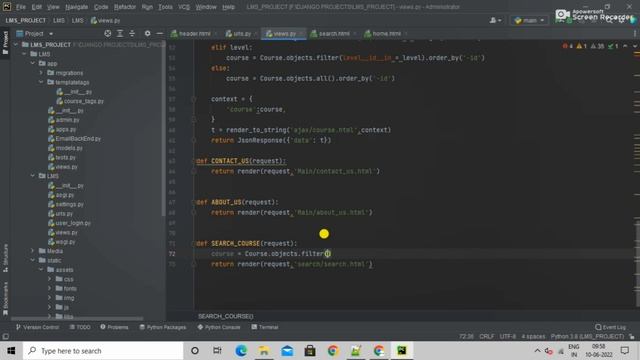Open Task View on the taskbar
This screenshot has width=640, height=360.
point(217,351)
